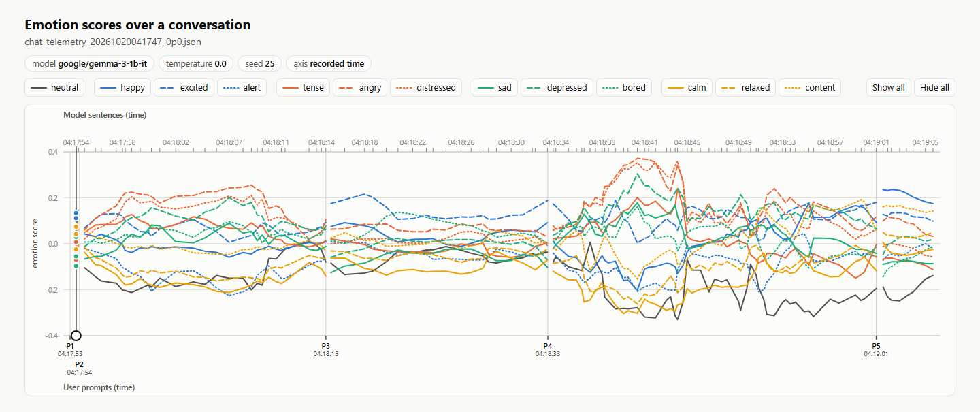Toggle the bored dotted series
The height and width of the screenshot is (412, 980).
coord(624,87)
